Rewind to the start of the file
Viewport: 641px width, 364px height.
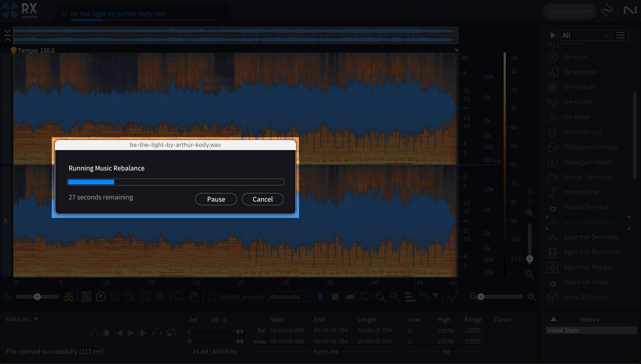pyautogui.click(x=119, y=333)
